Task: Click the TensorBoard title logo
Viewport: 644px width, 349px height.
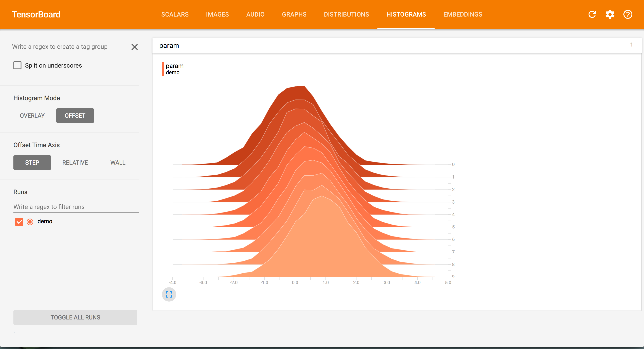Action: [x=36, y=14]
